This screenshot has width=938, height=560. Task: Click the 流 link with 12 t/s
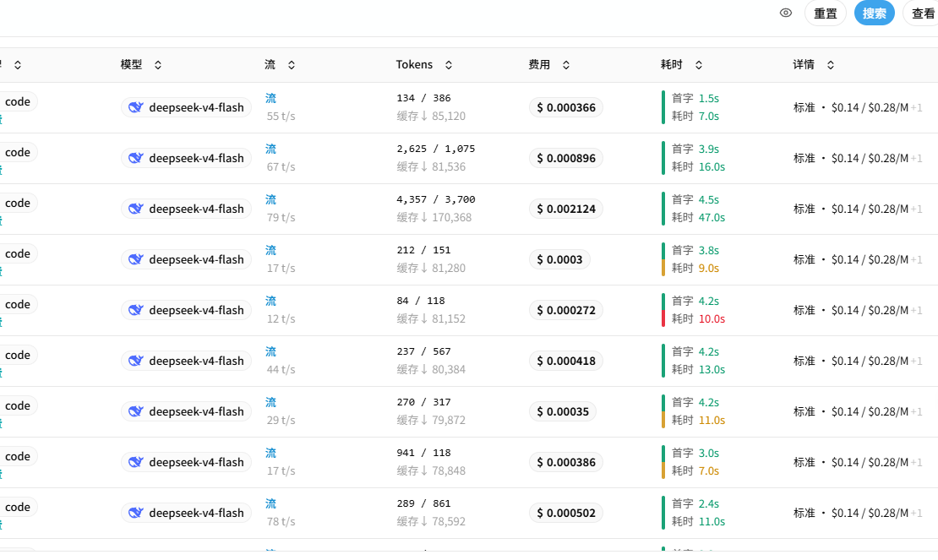click(x=271, y=301)
